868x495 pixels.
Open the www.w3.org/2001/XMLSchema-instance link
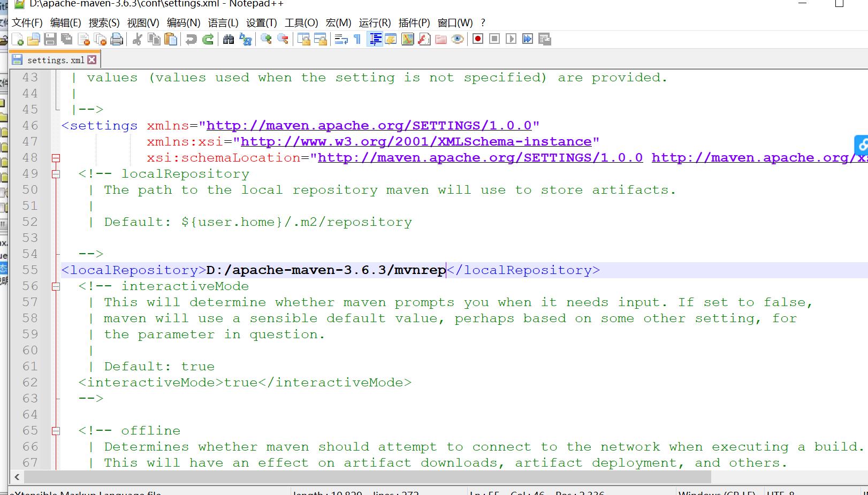click(416, 142)
